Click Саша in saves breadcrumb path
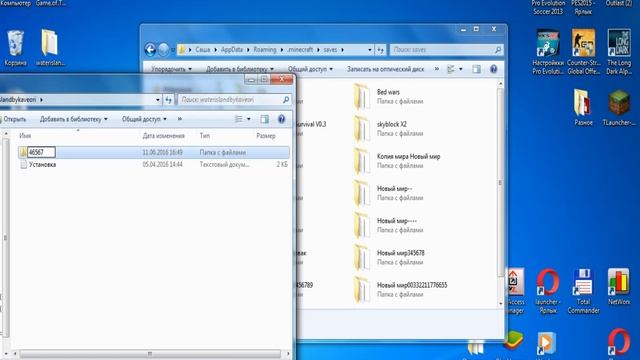This screenshot has height=360, width=640. 202,50
